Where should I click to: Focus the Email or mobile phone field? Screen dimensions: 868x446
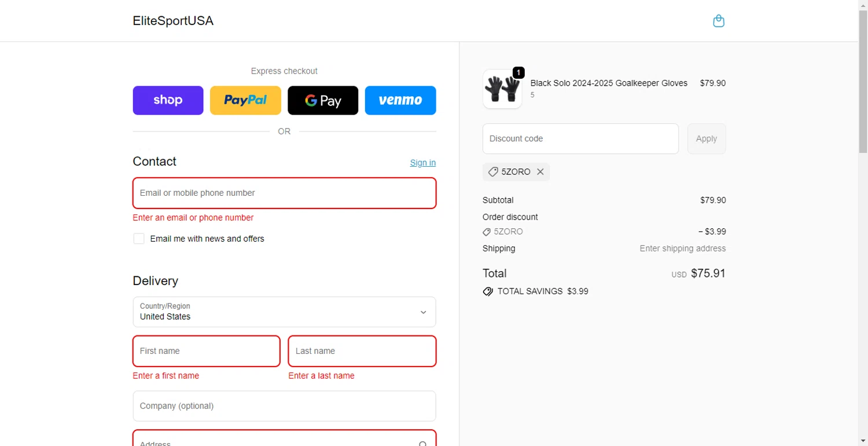coord(284,193)
